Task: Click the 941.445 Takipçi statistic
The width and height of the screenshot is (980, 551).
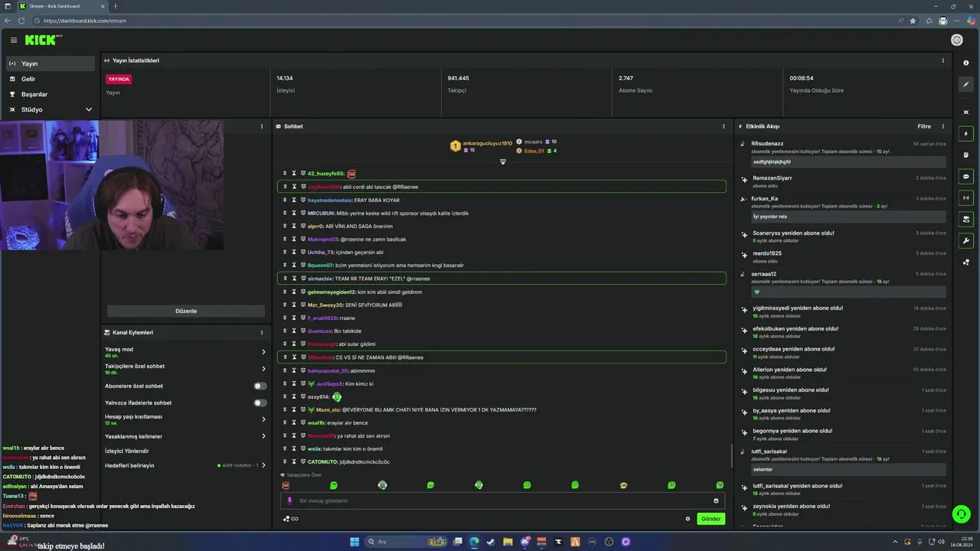Action: point(459,83)
